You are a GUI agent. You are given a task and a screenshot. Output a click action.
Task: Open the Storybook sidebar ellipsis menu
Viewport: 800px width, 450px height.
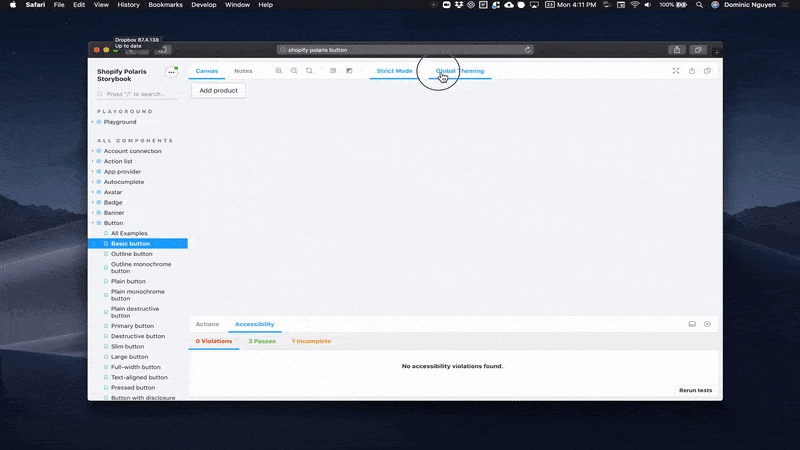[171, 72]
